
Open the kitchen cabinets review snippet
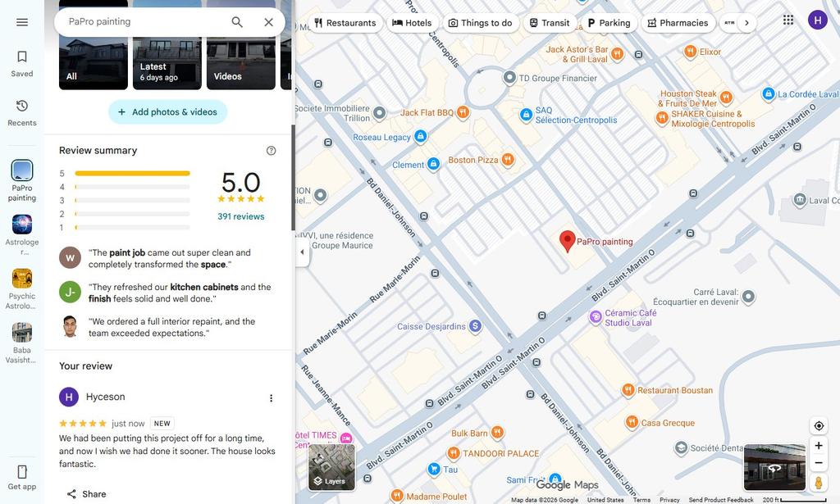pos(168,293)
